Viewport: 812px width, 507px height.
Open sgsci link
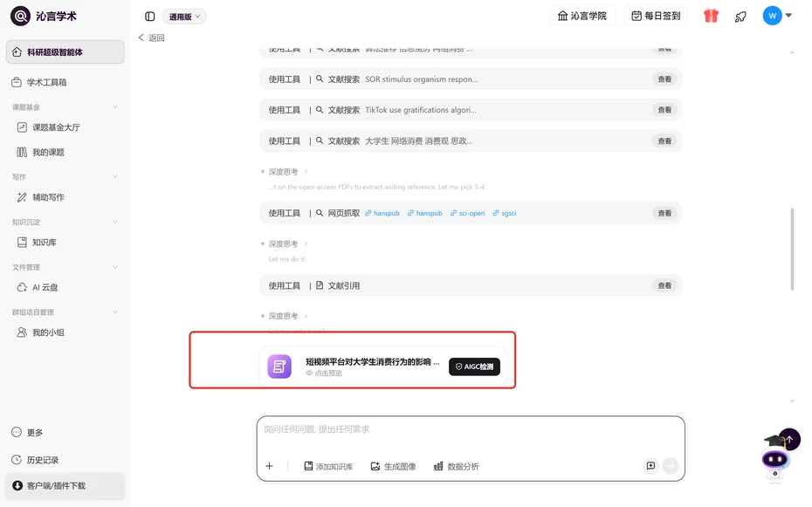pyautogui.click(x=505, y=213)
